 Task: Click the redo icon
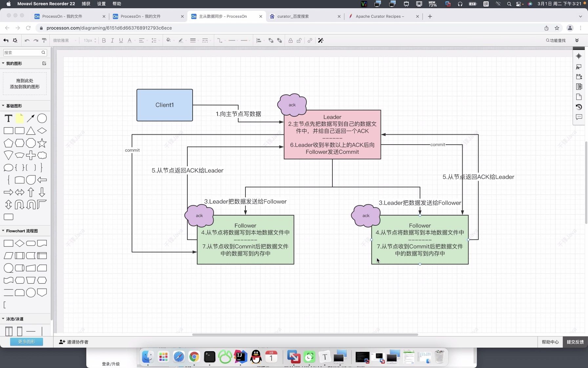pyautogui.click(x=36, y=40)
